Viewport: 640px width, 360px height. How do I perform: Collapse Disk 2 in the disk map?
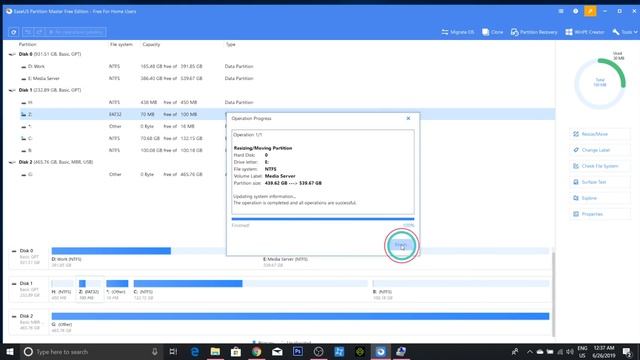click(14, 316)
